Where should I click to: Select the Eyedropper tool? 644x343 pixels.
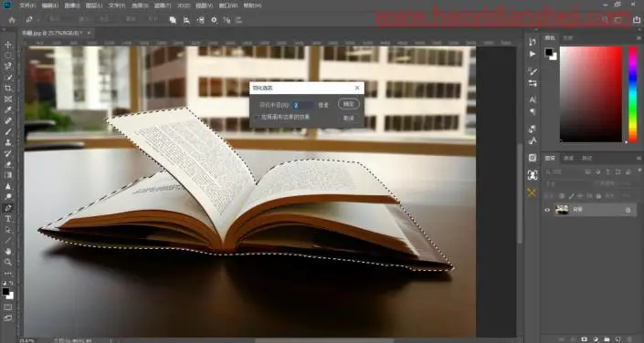tap(8, 110)
